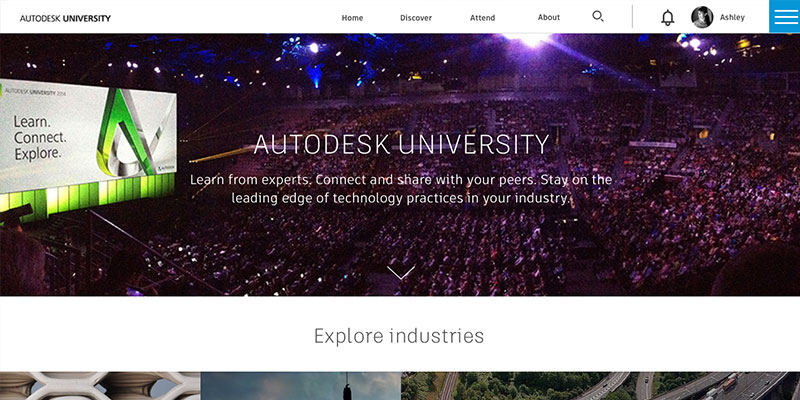Click the down chevron in hero
Screen dimensions: 800x400
[401, 272]
